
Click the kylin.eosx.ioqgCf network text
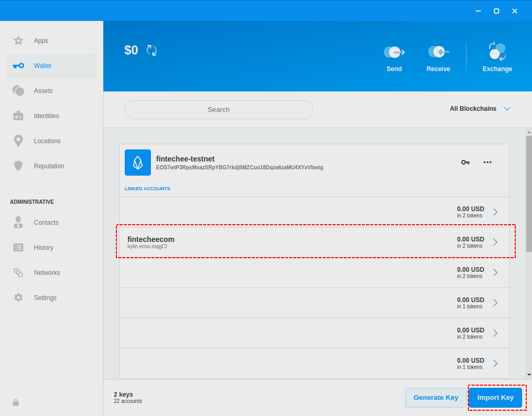coord(147,247)
